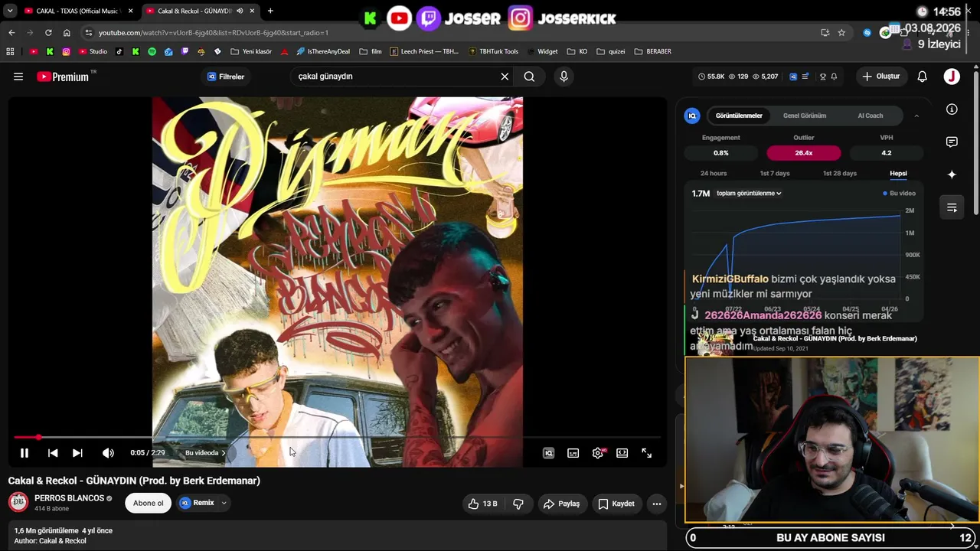
Task: Select the 1st 28 days range
Action: (840, 174)
